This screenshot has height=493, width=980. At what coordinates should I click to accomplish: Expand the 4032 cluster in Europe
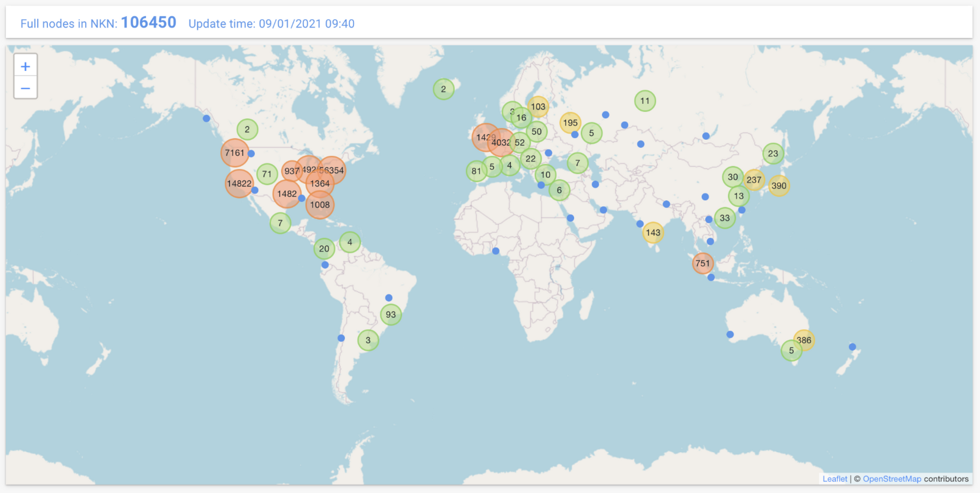501,142
